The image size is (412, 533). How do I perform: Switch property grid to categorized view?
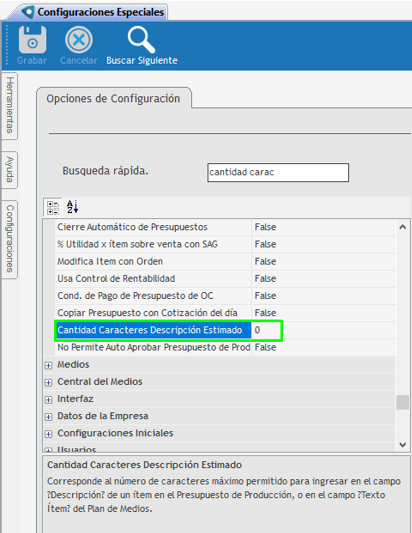pos(53,207)
